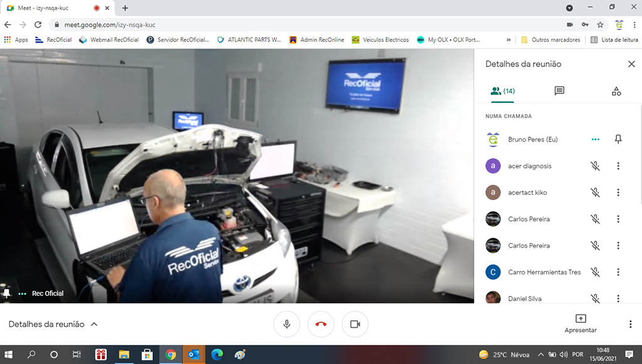Bookmark this page with the star icon
Screen dimensions: 642x364
point(600,24)
